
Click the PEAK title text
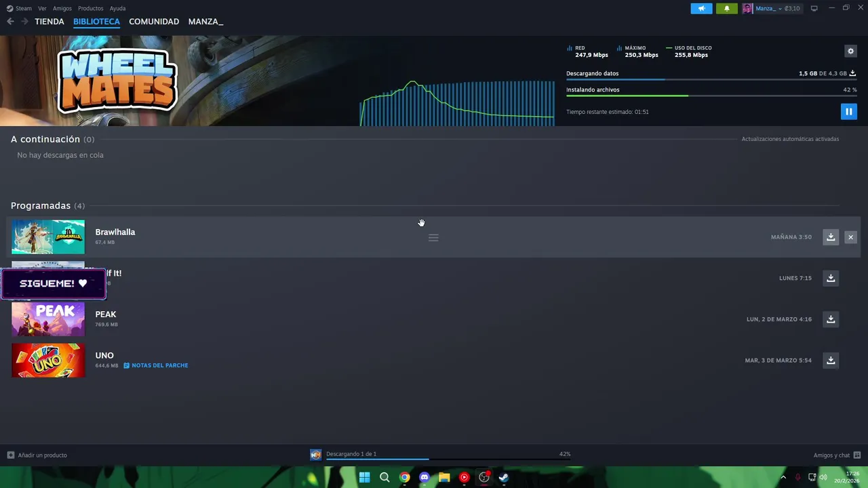106,314
